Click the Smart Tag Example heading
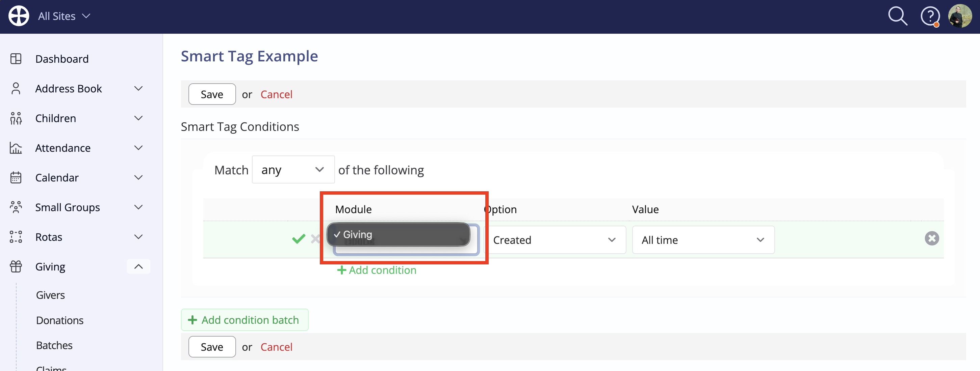 [x=249, y=56]
